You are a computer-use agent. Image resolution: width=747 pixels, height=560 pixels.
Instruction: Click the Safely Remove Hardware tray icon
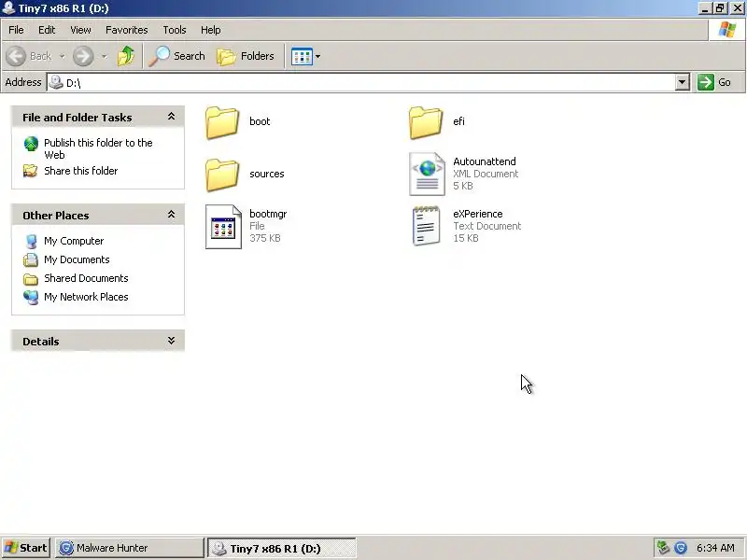click(x=663, y=548)
